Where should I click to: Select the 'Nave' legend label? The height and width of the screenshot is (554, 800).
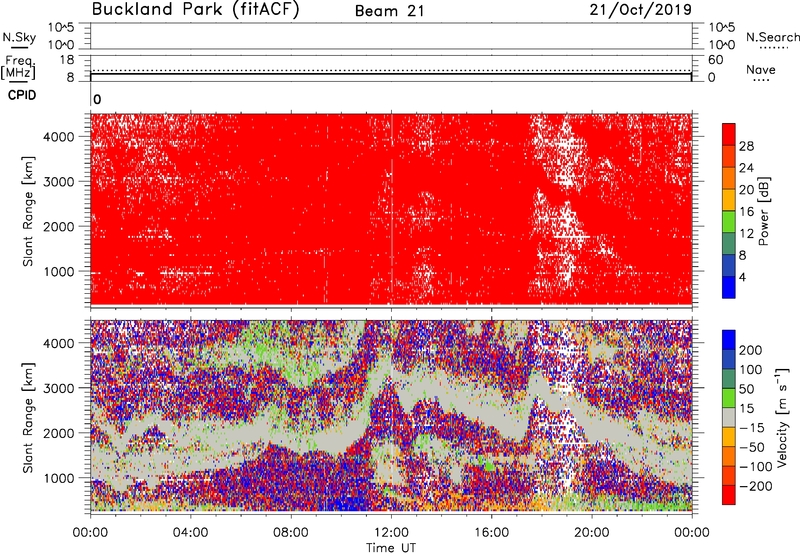click(761, 69)
